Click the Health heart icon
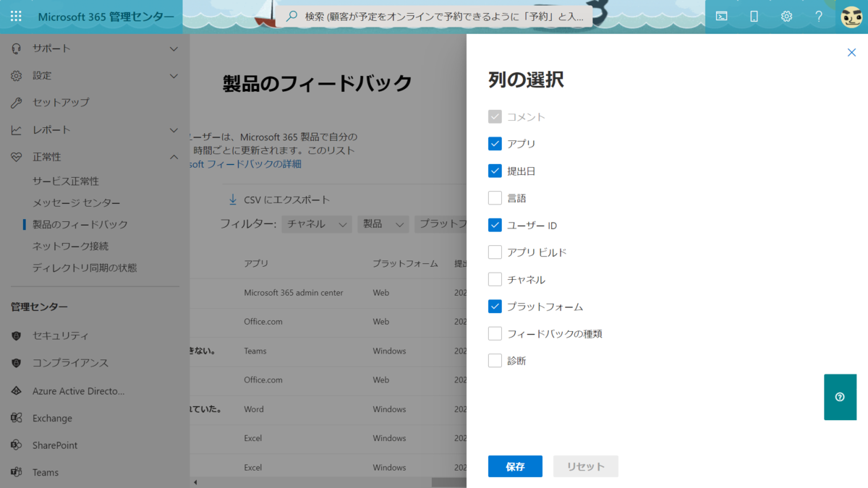868x488 pixels. pyautogui.click(x=16, y=157)
